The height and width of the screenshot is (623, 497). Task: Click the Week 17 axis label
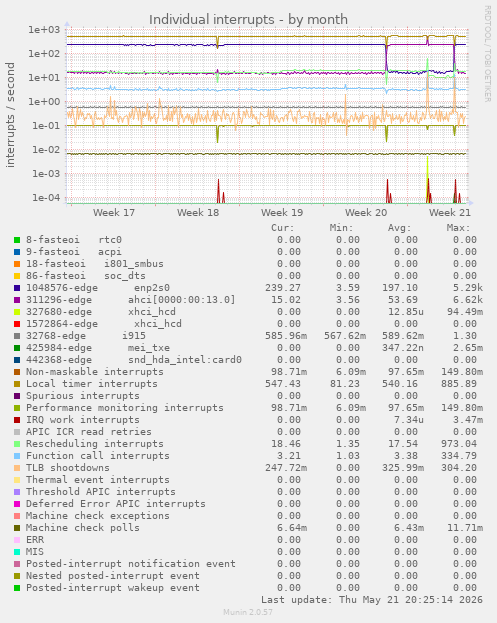tap(114, 213)
